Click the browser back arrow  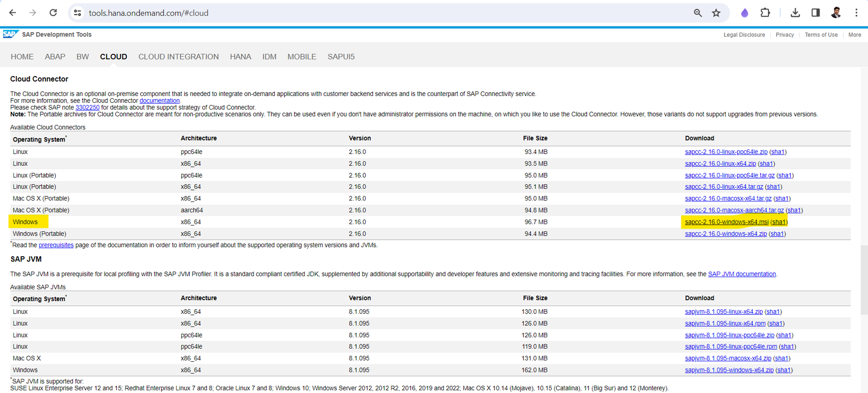tap(13, 13)
